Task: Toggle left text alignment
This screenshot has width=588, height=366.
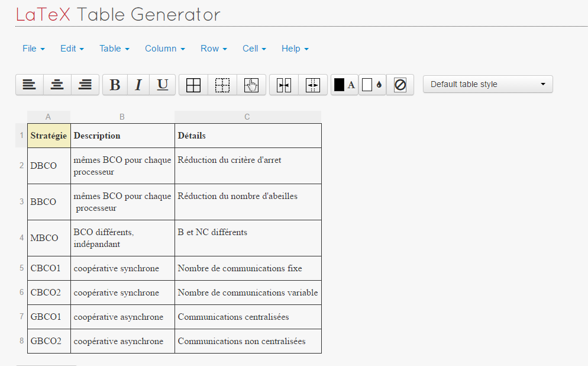Action: pyautogui.click(x=29, y=84)
